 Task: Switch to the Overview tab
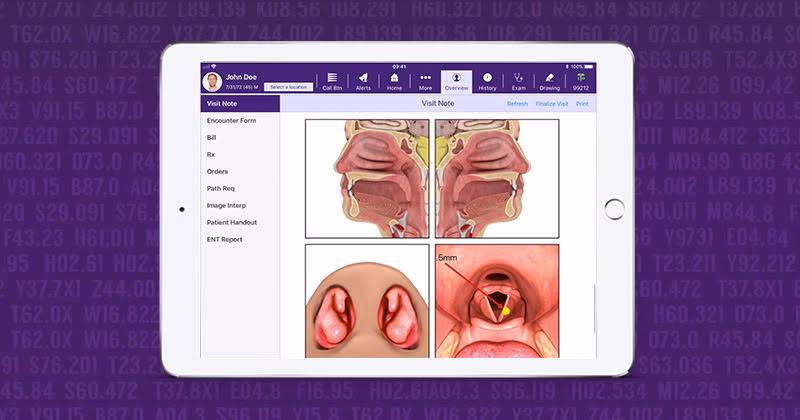coord(456,81)
